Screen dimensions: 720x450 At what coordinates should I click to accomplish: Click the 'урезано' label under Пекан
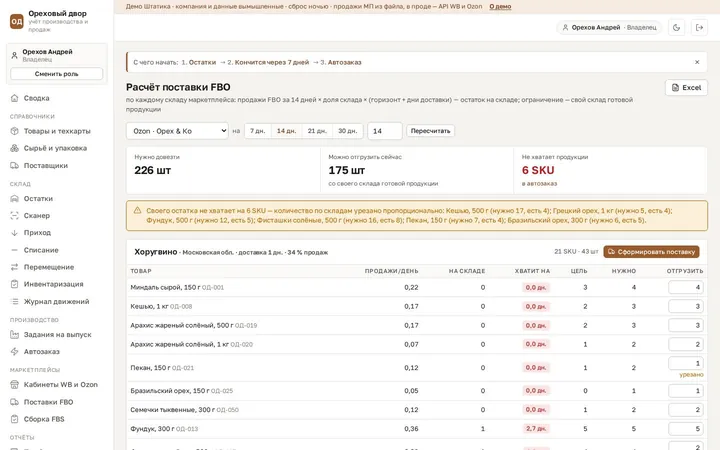[691, 375]
